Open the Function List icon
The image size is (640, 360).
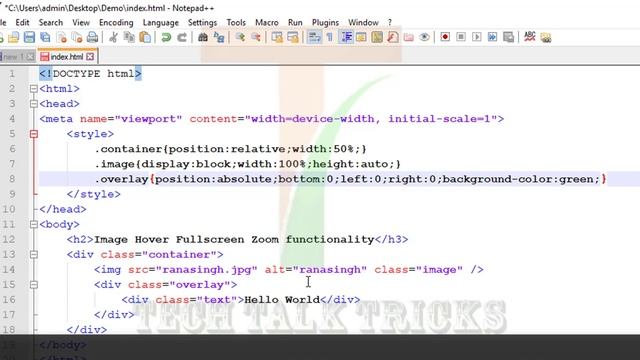393,38
